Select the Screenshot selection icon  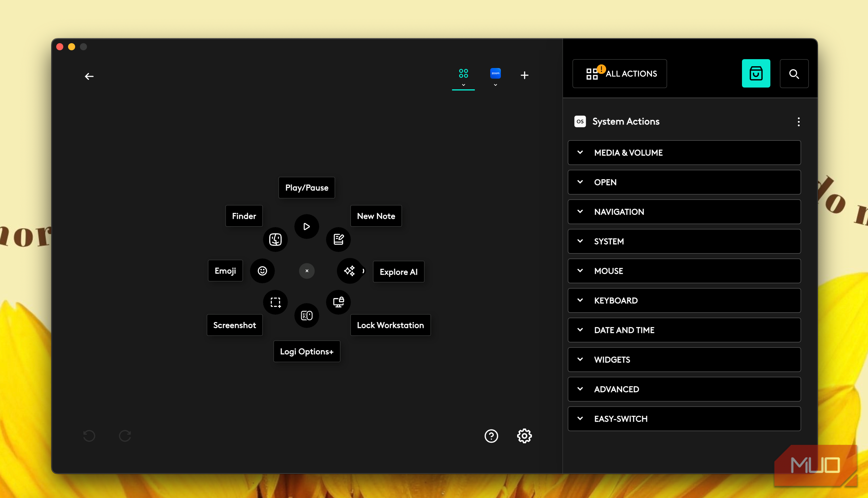[275, 302]
